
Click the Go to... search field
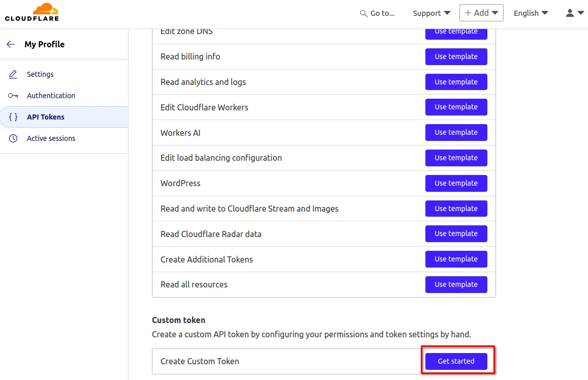[x=382, y=13]
